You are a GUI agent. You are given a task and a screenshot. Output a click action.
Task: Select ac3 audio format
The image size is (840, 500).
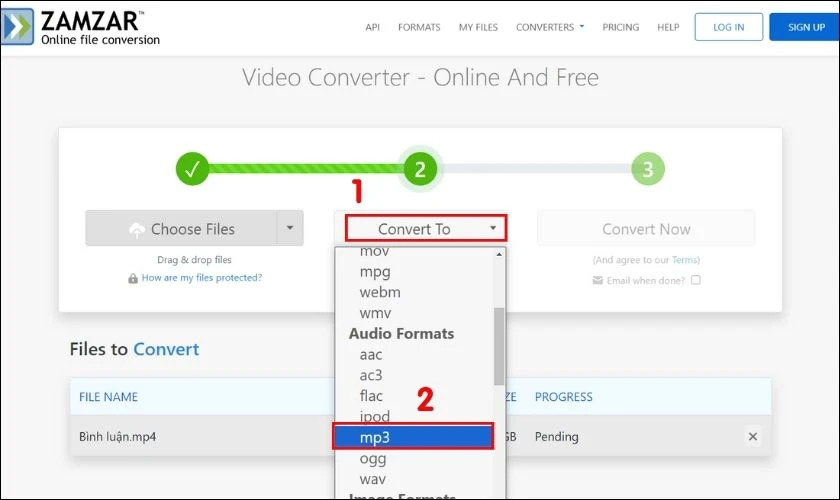point(371,375)
